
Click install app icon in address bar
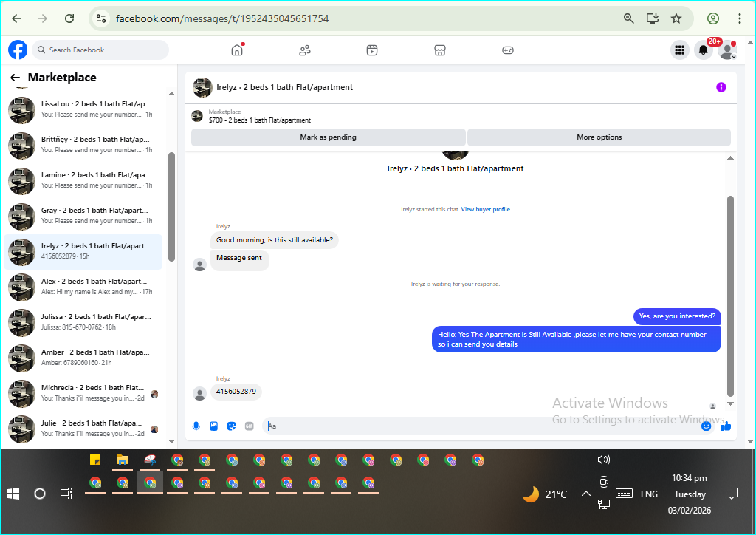(653, 18)
